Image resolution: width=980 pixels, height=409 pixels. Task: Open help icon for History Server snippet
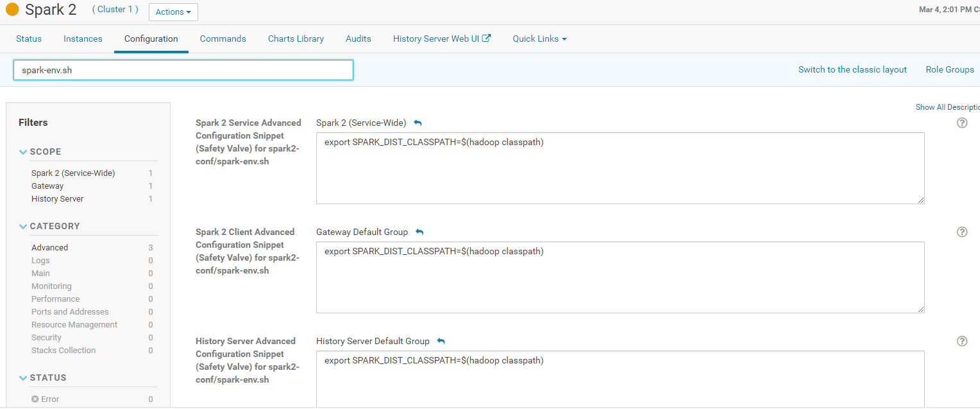[962, 341]
